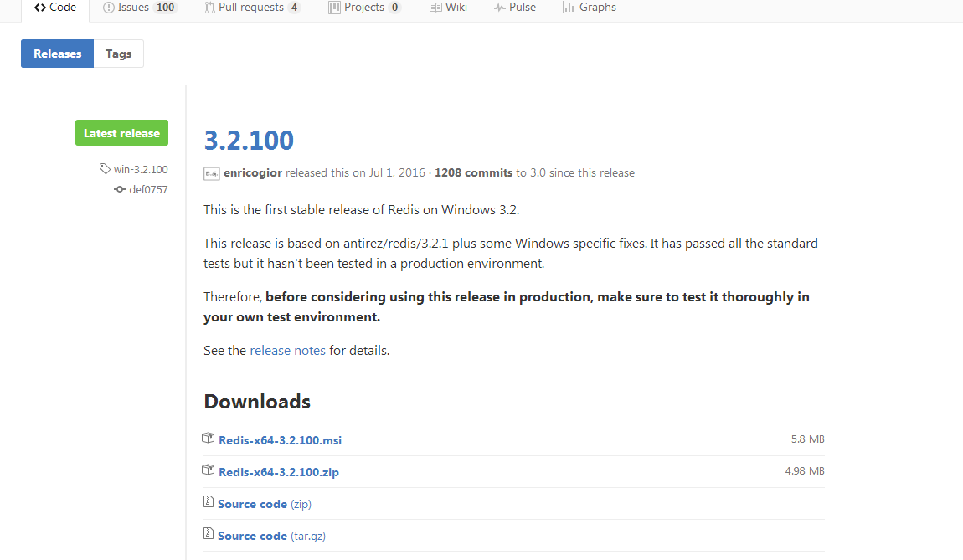This screenshot has width=963, height=560.
Task: Switch to Pull requests tab
Action: (252, 8)
